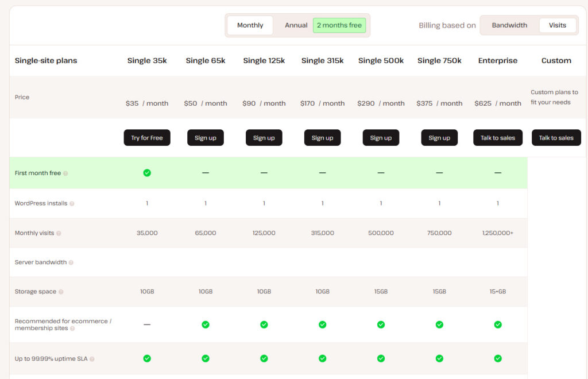Click Talk to sales under Custom

click(556, 138)
